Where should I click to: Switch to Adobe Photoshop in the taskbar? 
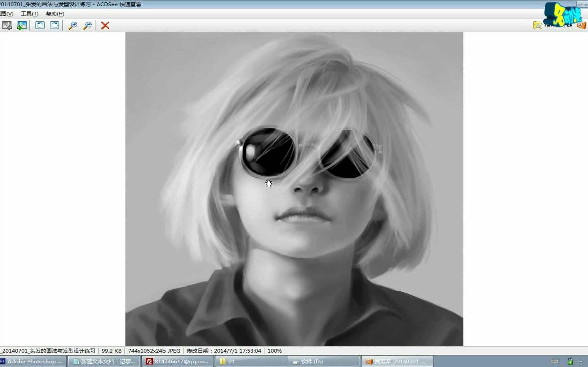pyautogui.click(x=32, y=361)
